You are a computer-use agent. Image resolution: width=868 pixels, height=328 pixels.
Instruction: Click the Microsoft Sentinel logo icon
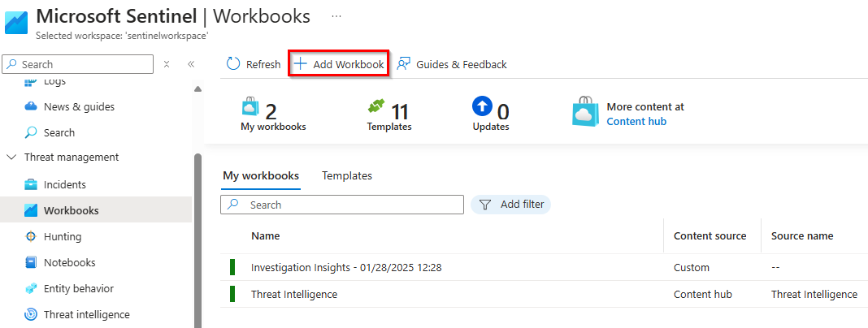point(16,22)
